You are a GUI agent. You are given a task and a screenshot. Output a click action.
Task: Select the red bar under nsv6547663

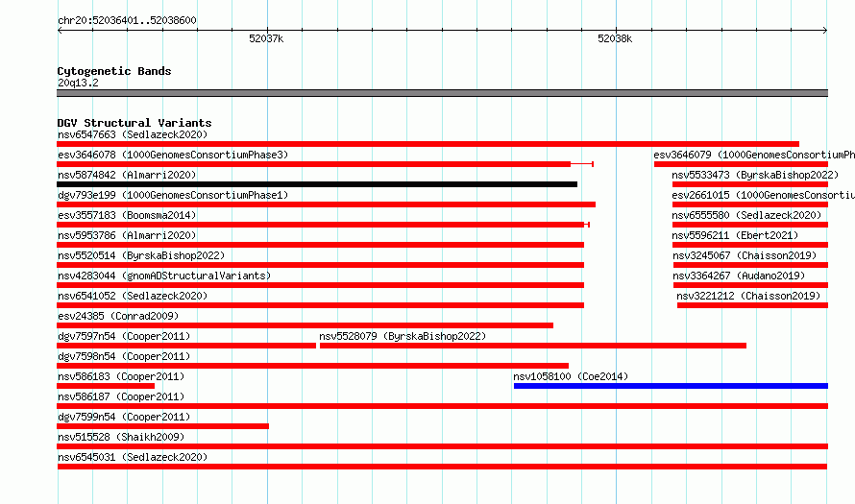point(428,144)
